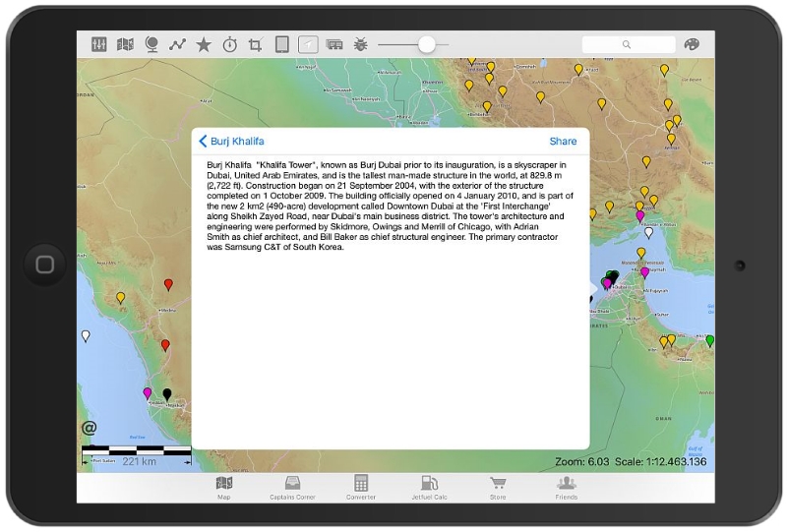Click the 221 km scale bar
This screenshot has width=787, height=532.
tap(137, 455)
